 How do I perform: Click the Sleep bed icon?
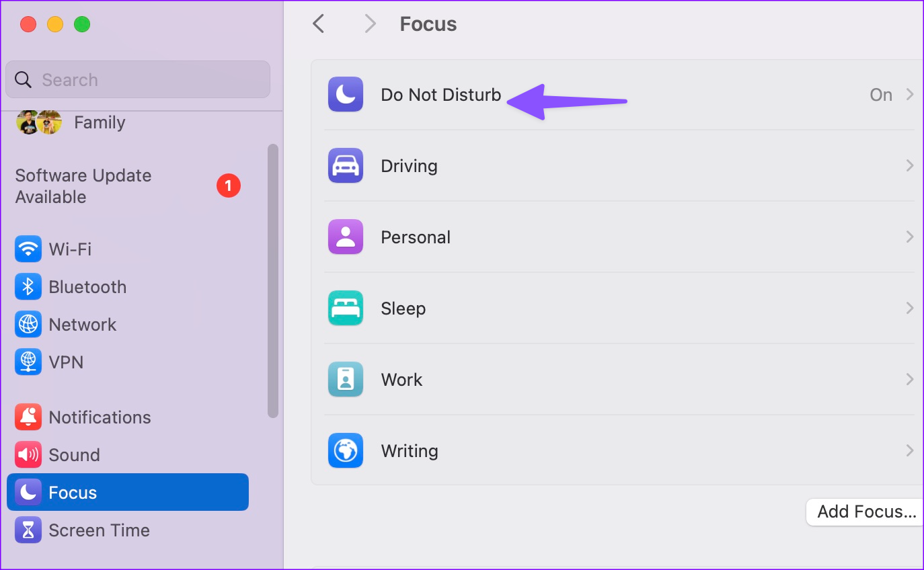pyautogui.click(x=346, y=309)
